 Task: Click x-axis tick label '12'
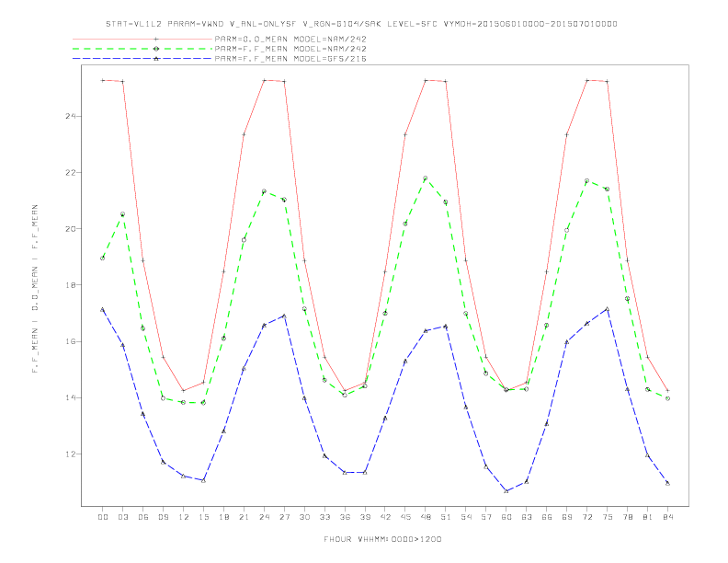tap(184, 517)
